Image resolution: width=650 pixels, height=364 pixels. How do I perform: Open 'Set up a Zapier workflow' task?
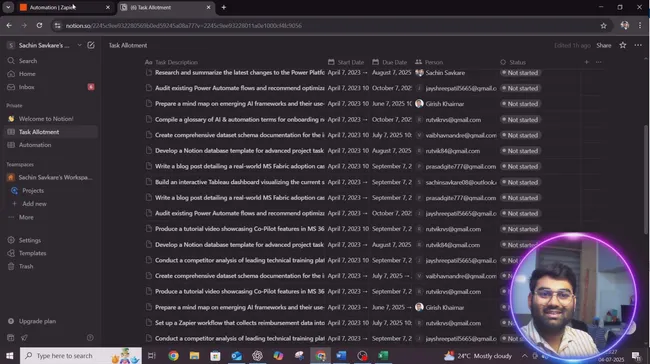240,323
